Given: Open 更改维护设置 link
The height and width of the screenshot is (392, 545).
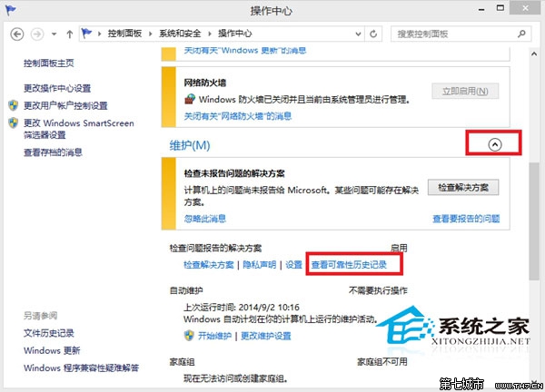Looking at the screenshot, I should pyautogui.click(x=266, y=336).
